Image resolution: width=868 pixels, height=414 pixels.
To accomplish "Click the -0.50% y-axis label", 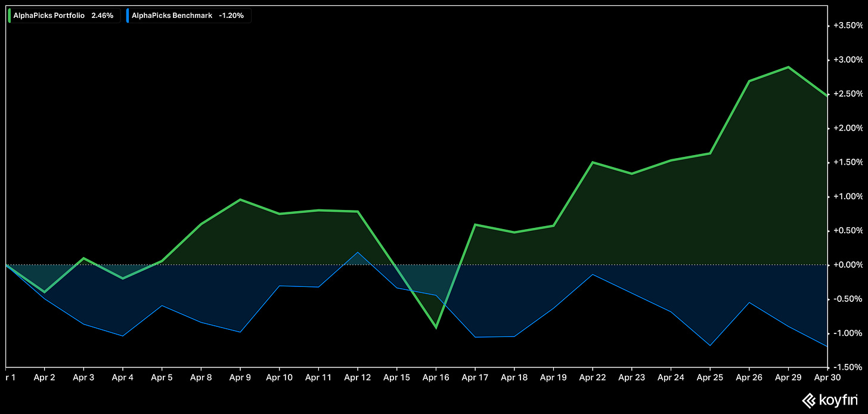I will [849, 298].
